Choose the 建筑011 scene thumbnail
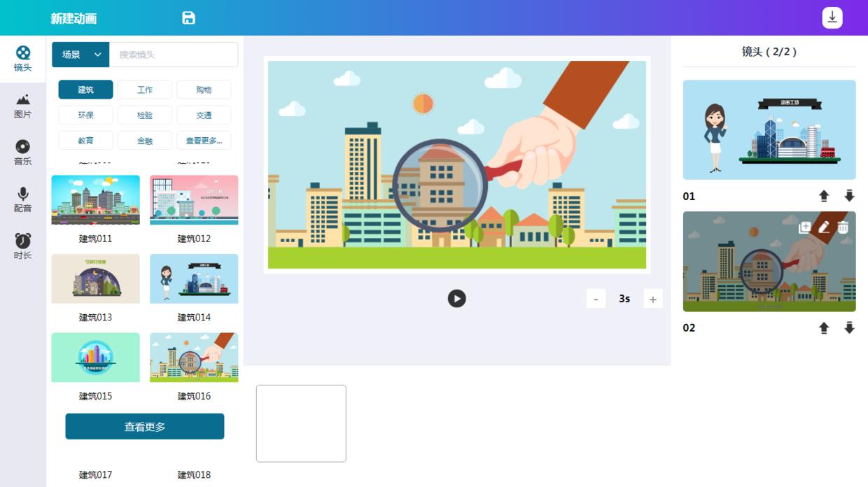 [x=95, y=200]
